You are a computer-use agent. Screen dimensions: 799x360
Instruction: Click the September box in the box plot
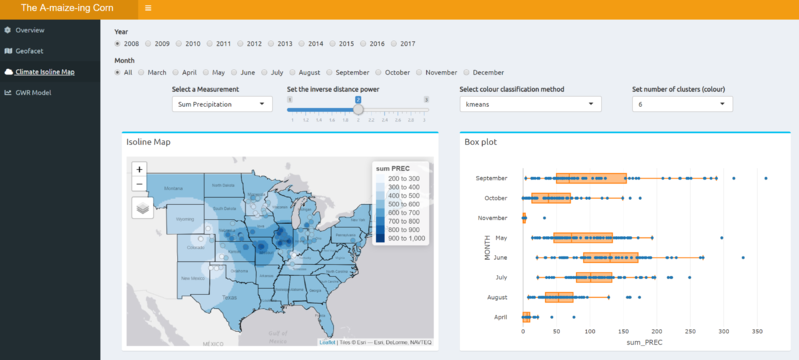(x=591, y=178)
